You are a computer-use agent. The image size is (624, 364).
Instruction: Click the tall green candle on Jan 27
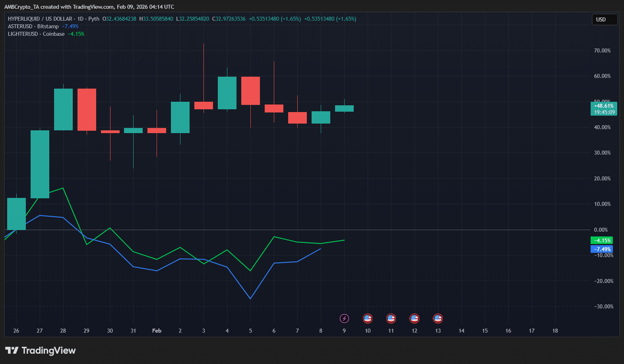40,164
